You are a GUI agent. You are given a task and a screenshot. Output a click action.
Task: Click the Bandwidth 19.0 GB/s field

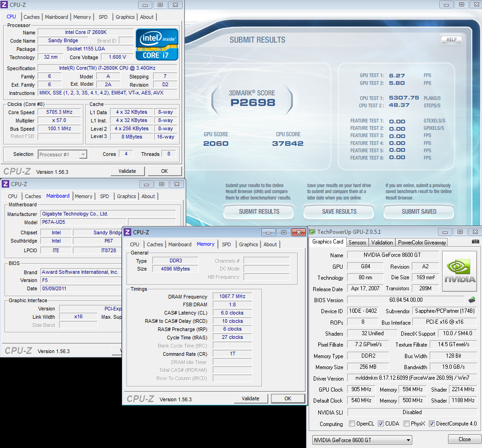[x=454, y=367]
